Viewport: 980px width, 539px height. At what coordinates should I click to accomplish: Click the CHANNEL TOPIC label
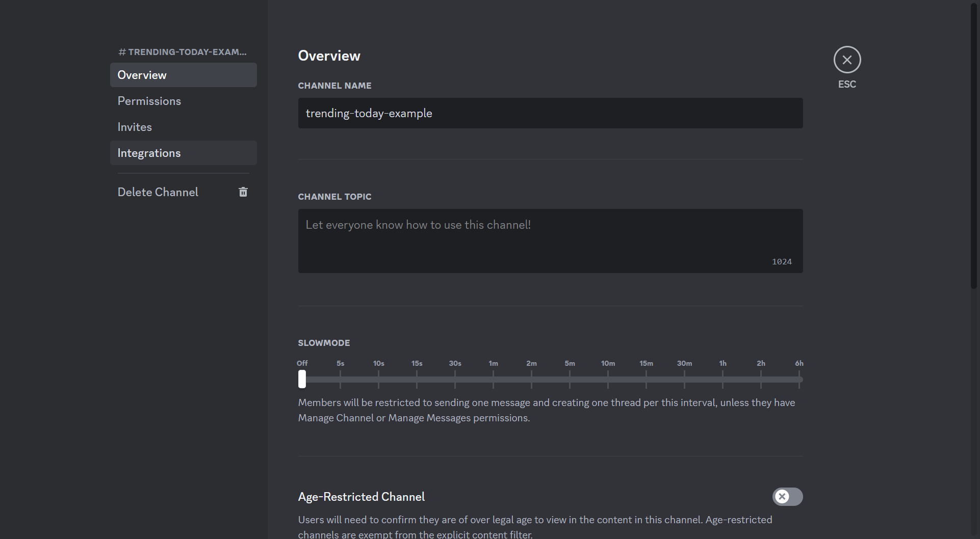334,197
